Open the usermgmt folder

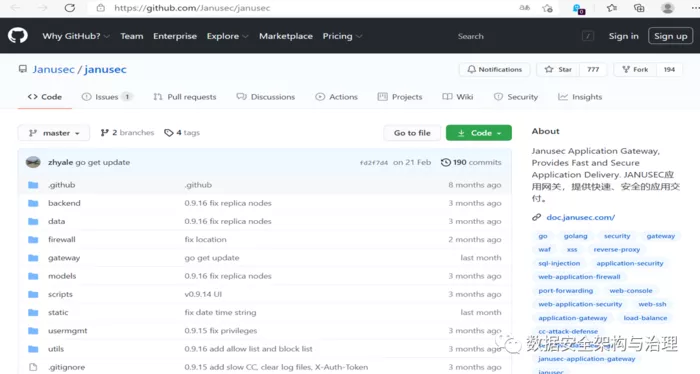pyautogui.click(x=67, y=331)
